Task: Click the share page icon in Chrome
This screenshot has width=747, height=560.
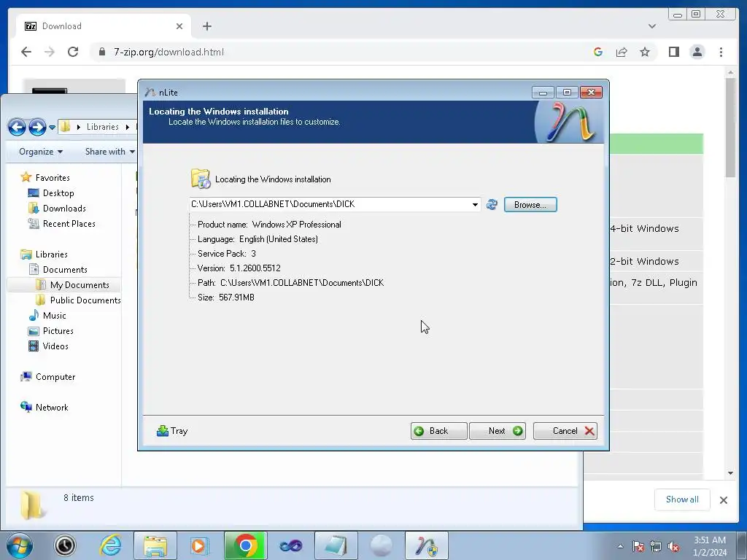Action: click(622, 52)
